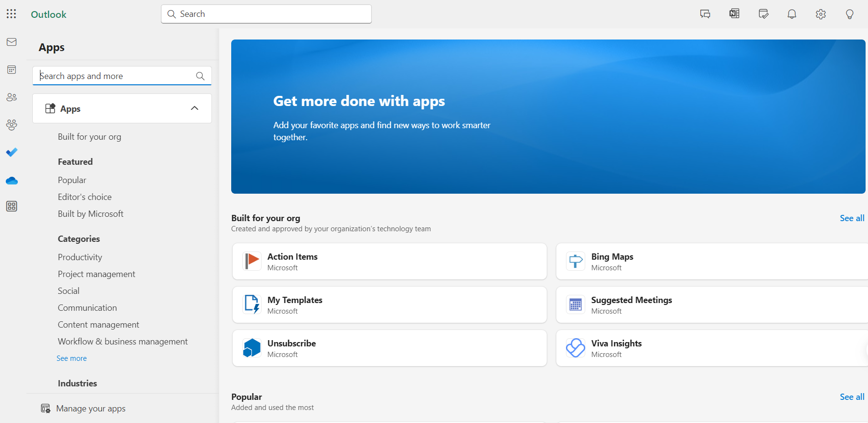Image resolution: width=868 pixels, height=423 pixels.
Task: Open the Unsubscribe app title
Action: tap(291, 344)
